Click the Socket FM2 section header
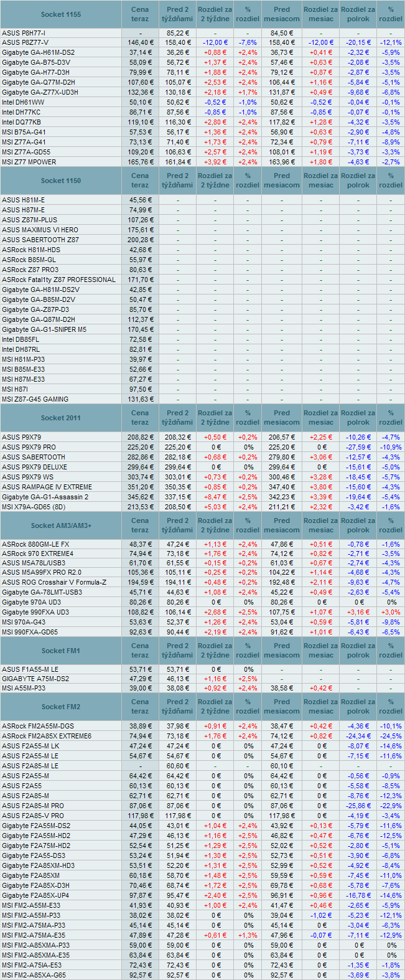 tap(61, 707)
